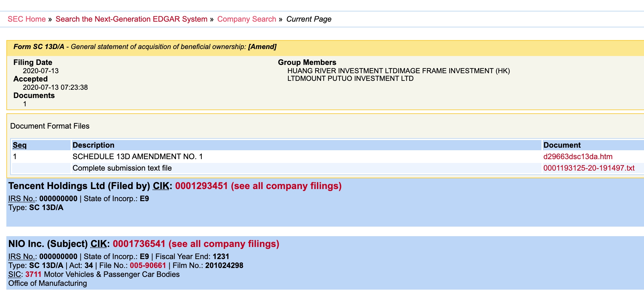Open SIC code 3711 link
Viewport: 644px width, 303px height.
coord(33,274)
